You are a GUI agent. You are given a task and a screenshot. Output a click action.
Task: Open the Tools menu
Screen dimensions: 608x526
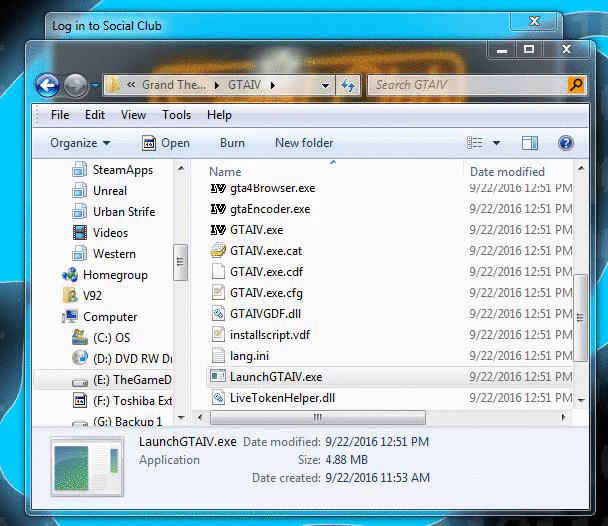coord(176,115)
